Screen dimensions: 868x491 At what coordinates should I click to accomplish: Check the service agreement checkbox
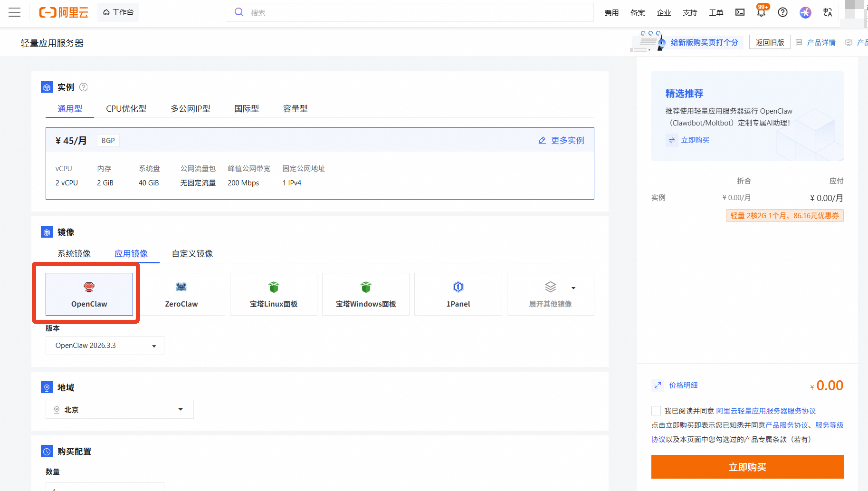pyautogui.click(x=656, y=411)
